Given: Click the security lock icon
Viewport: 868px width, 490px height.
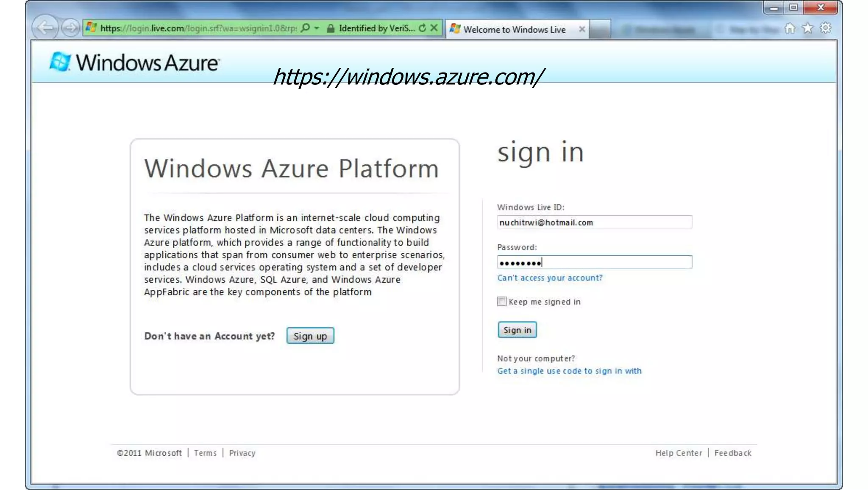Looking at the screenshot, I should pyautogui.click(x=331, y=28).
